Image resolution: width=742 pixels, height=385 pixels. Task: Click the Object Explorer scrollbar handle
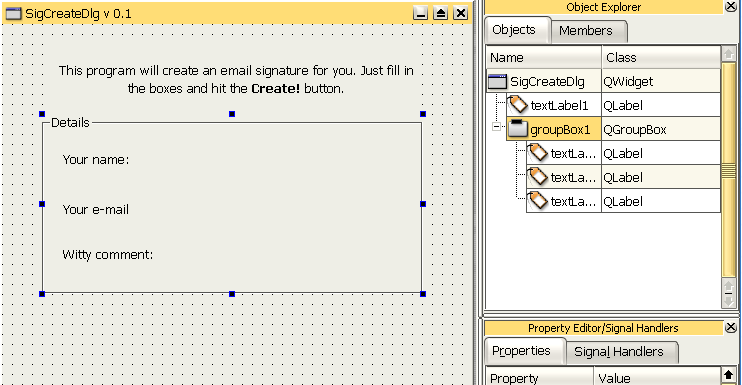coord(729,170)
